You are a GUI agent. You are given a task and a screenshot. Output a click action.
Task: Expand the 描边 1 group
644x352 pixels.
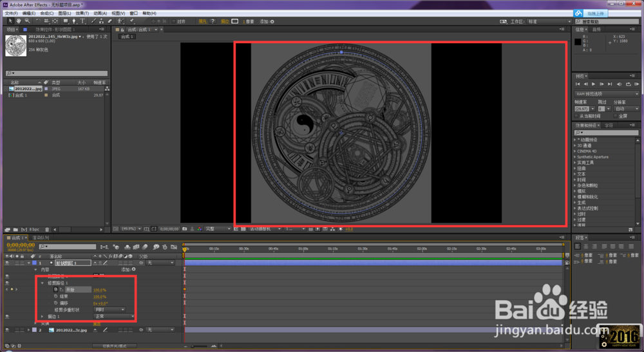[x=43, y=317]
